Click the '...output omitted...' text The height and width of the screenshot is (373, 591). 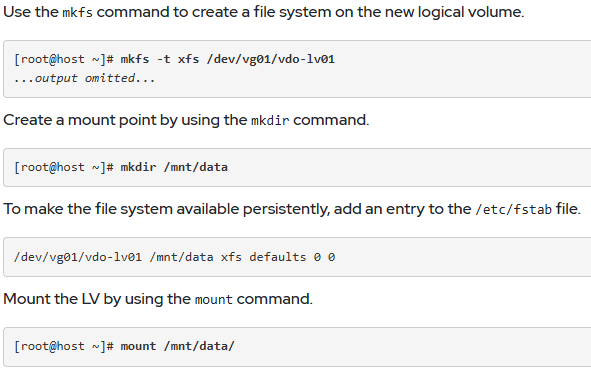click(84, 78)
